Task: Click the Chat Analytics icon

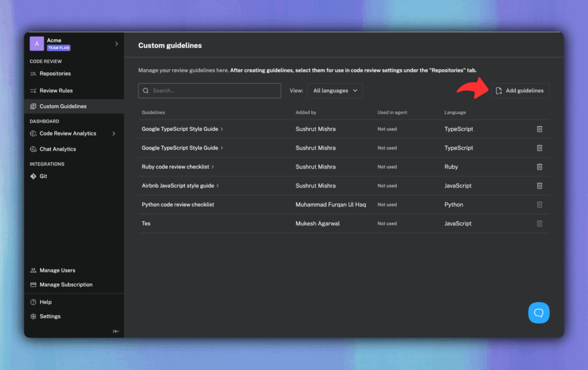Action: 33,149
